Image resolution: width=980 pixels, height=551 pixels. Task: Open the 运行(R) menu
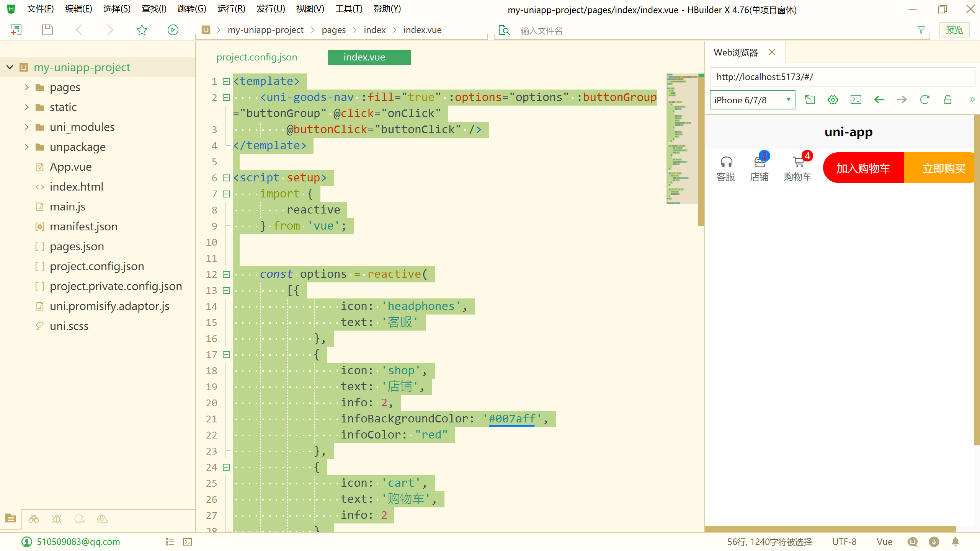(231, 9)
